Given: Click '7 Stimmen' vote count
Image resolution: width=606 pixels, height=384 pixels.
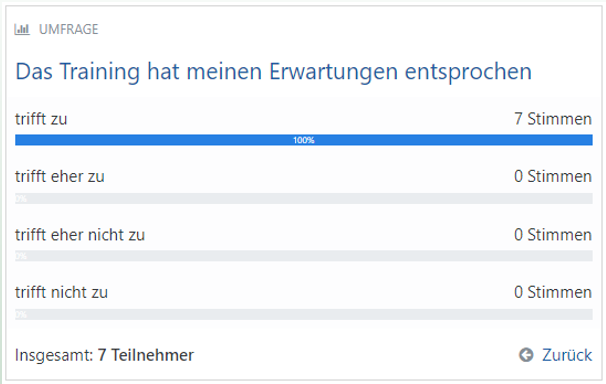Looking at the screenshot, I should point(553,119).
